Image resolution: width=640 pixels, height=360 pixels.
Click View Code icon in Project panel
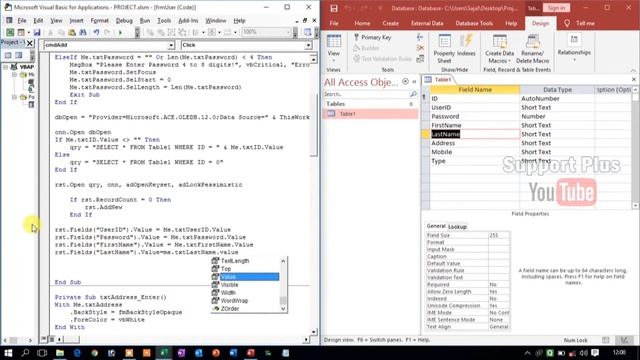click(x=8, y=55)
